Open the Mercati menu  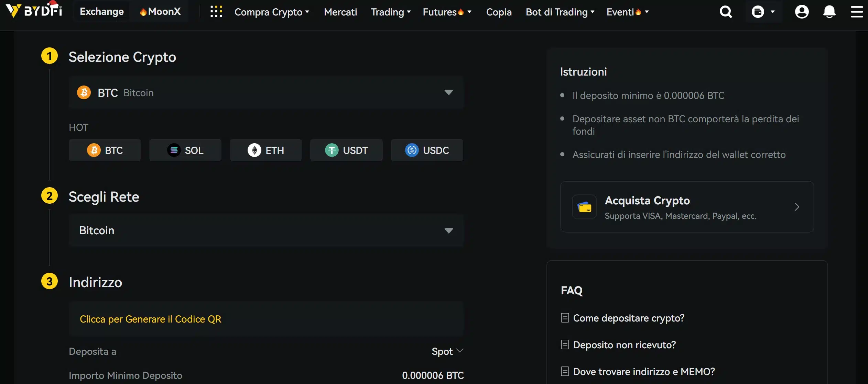(x=340, y=12)
